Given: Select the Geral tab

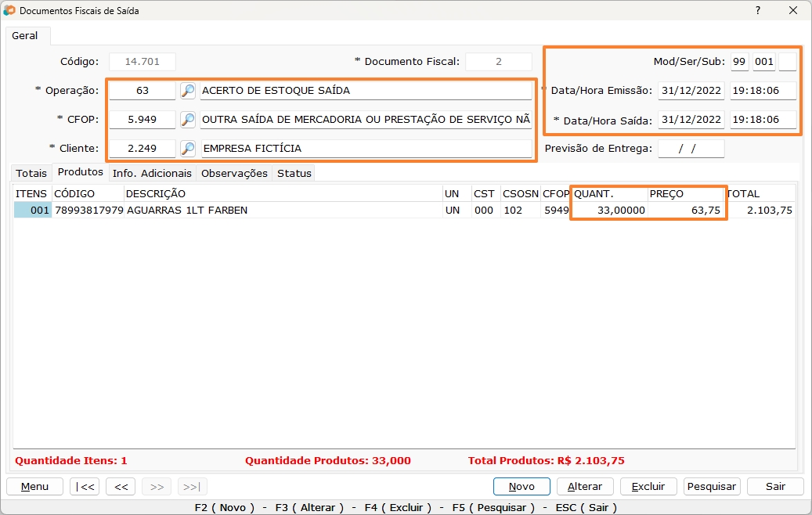Looking at the screenshot, I should [27, 36].
